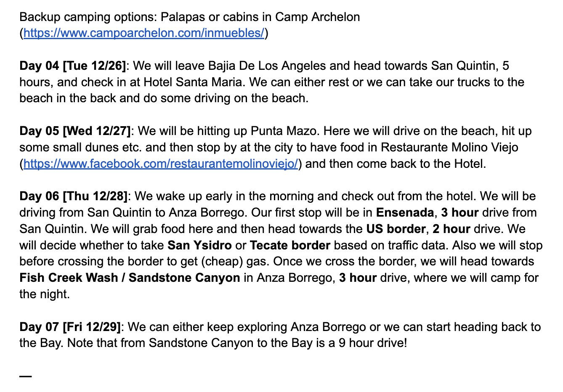
Task: Open the campoarchelon.com inmuebles link
Action: point(144,33)
